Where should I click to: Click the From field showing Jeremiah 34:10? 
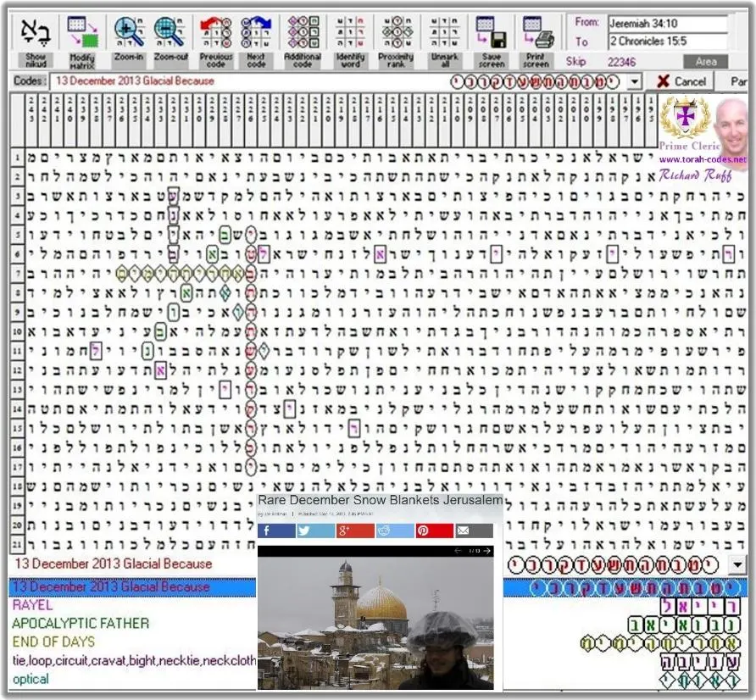[668, 23]
